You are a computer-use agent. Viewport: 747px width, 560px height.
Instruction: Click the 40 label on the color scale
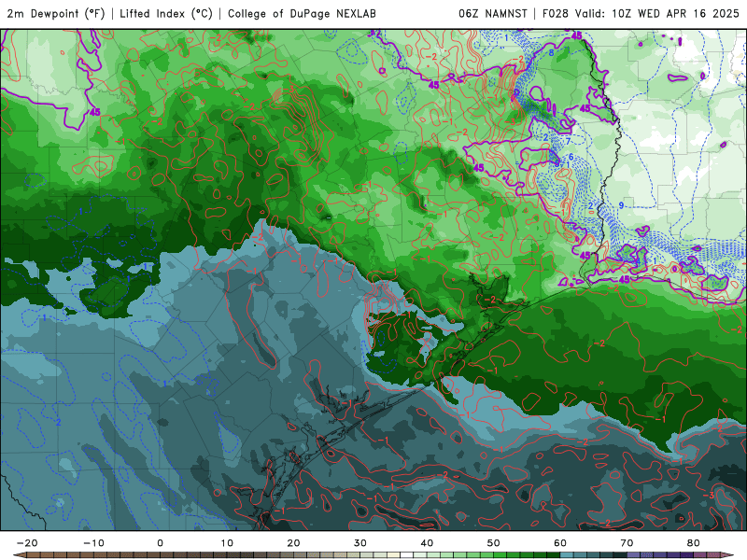point(427,543)
